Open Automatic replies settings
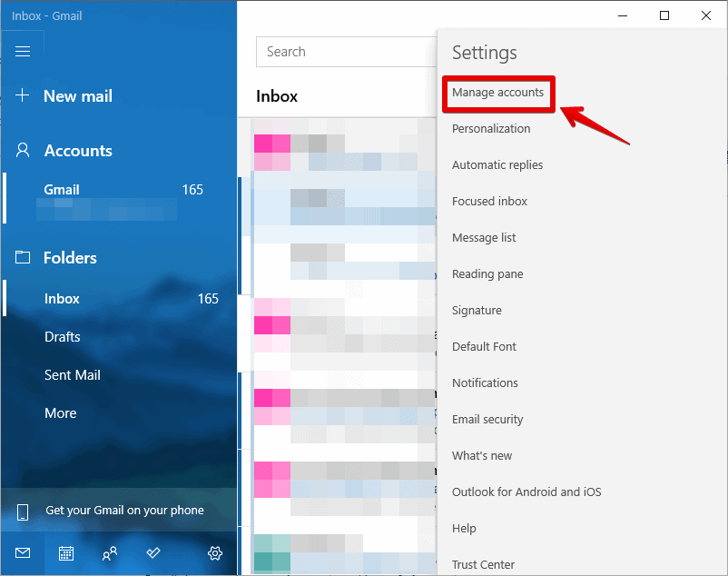Viewport: 728px width, 576px height. pos(497,165)
